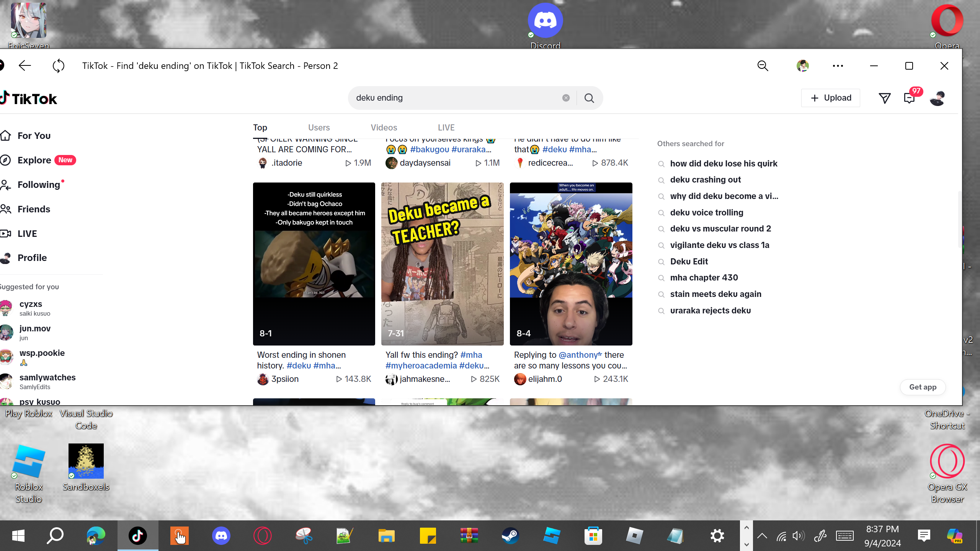Switch to the Users tab
This screenshot has height=551, width=980.
[318, 127]
